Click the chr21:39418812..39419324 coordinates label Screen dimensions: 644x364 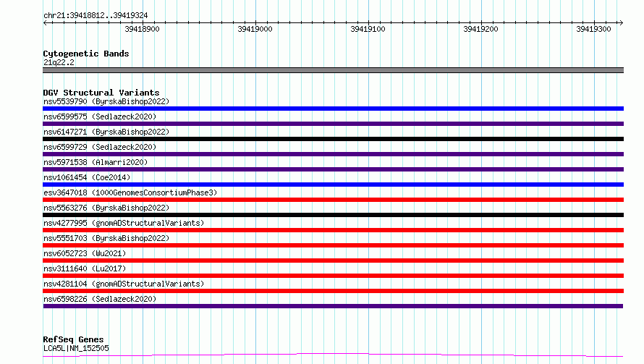click(x=96, y=16)
